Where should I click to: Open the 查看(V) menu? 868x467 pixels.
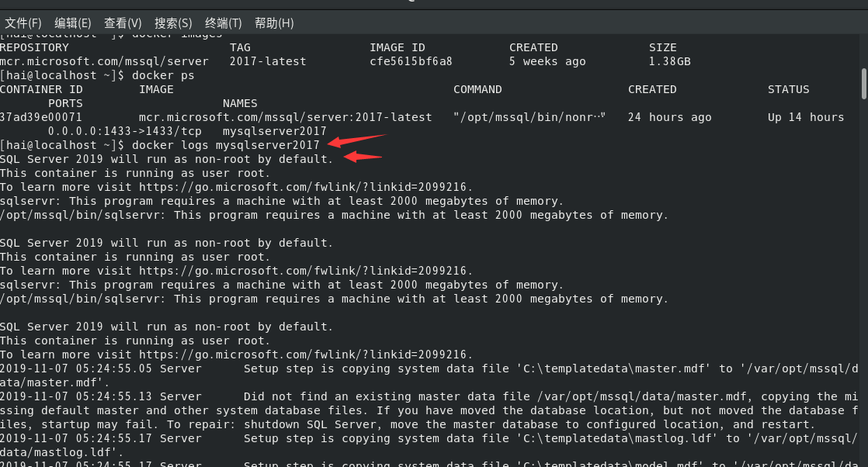(123, 23)
